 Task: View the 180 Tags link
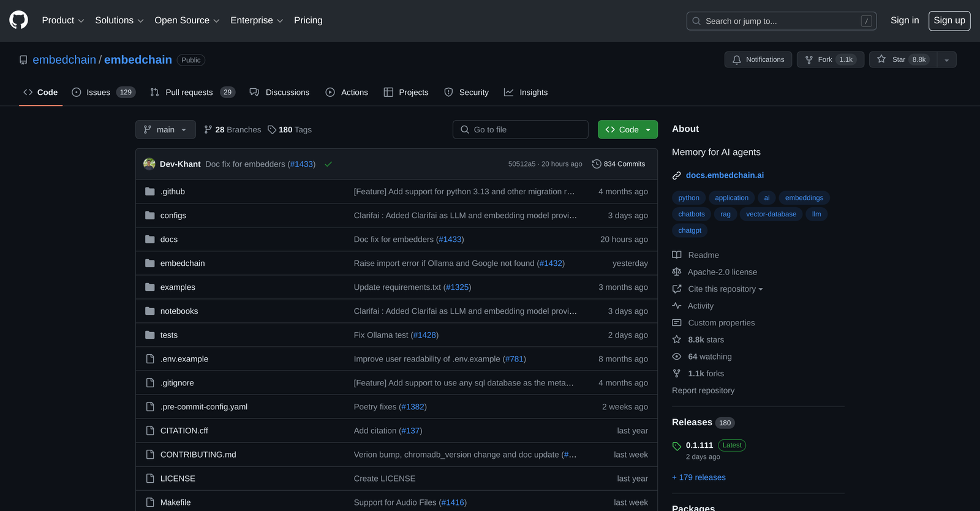point(290,129)
